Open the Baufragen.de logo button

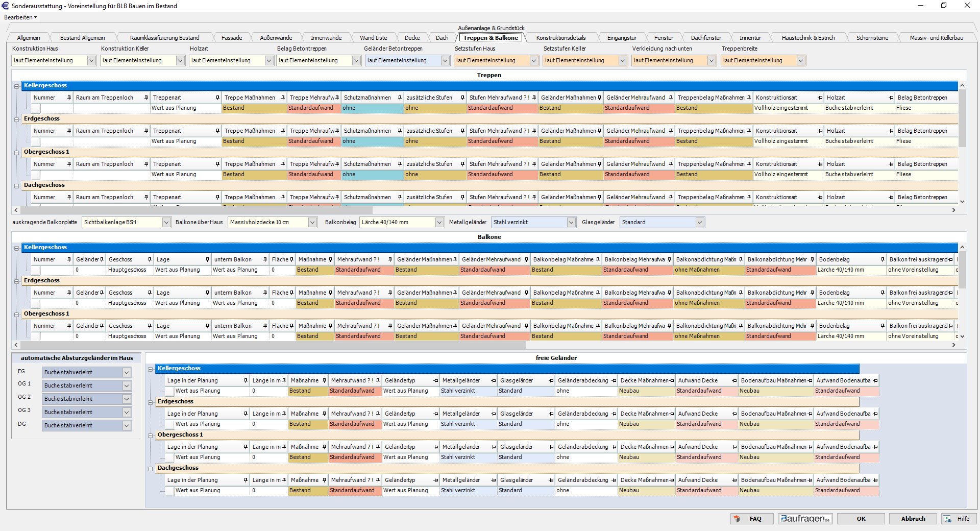pyautogui.click(x=805, y=519)
